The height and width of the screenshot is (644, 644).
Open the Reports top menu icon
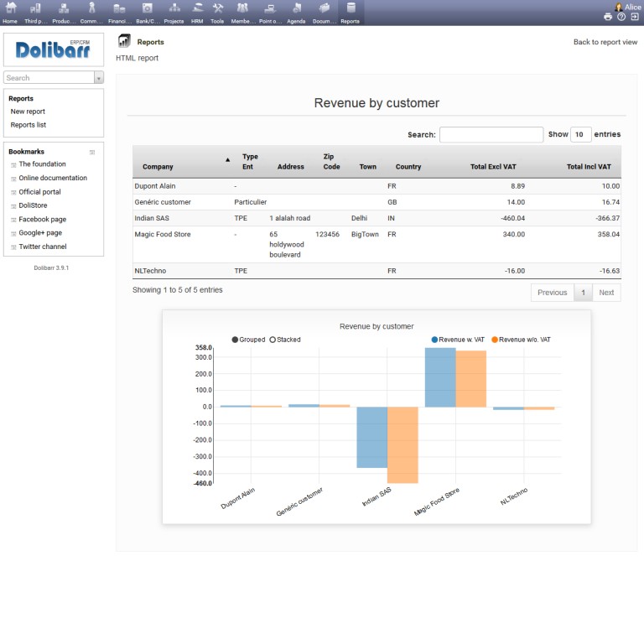pos(351,8)
